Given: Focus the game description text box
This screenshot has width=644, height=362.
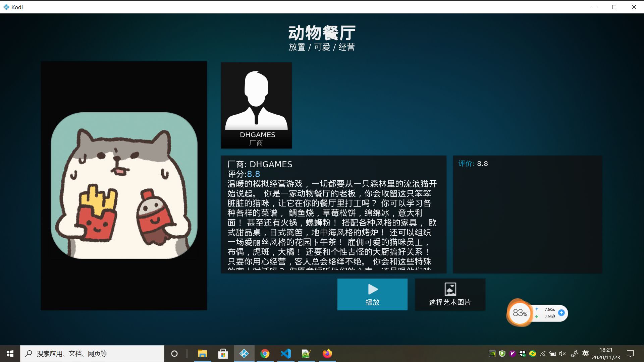Looking at the screenshot, I should coord(333,214).
